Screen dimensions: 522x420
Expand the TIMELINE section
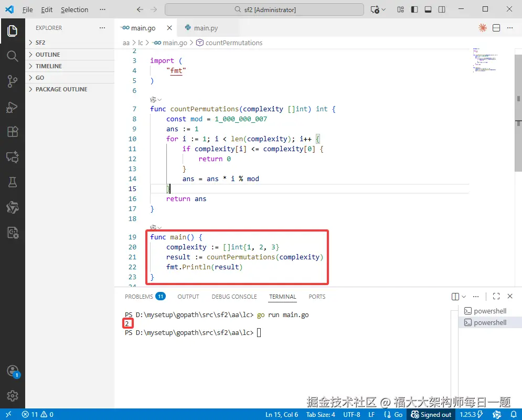pos(70,66)
